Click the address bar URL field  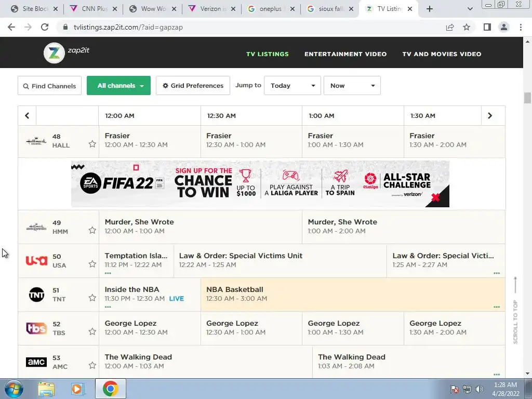pyautogui.click(x=251, y=27)
